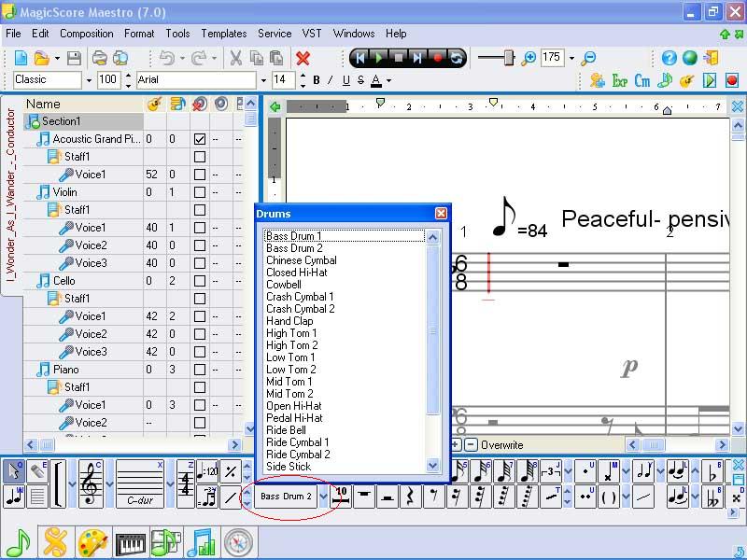This screenshot has height=560, width=747.
Task: Toggle Bold text formatting
Action: coord(317,80)
